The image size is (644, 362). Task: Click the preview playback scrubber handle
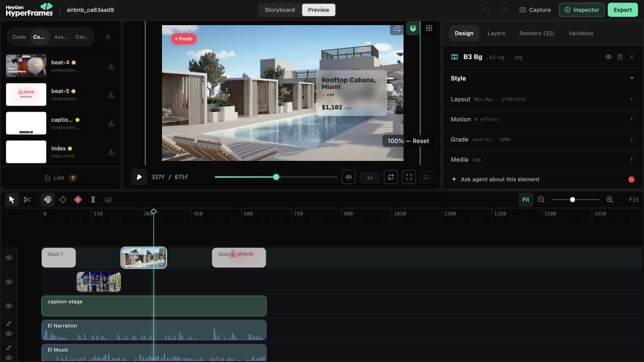tap(276, 177)
